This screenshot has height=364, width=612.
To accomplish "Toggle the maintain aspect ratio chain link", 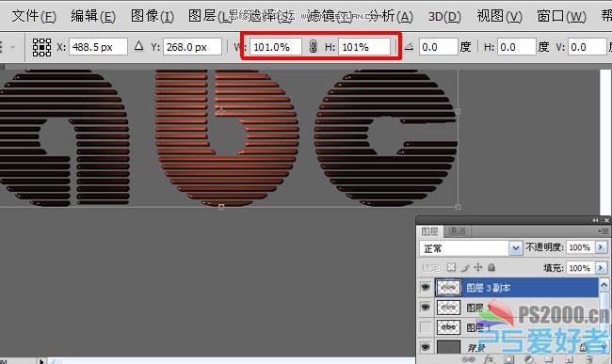I will pyautogui.click(x=313, y=46).
